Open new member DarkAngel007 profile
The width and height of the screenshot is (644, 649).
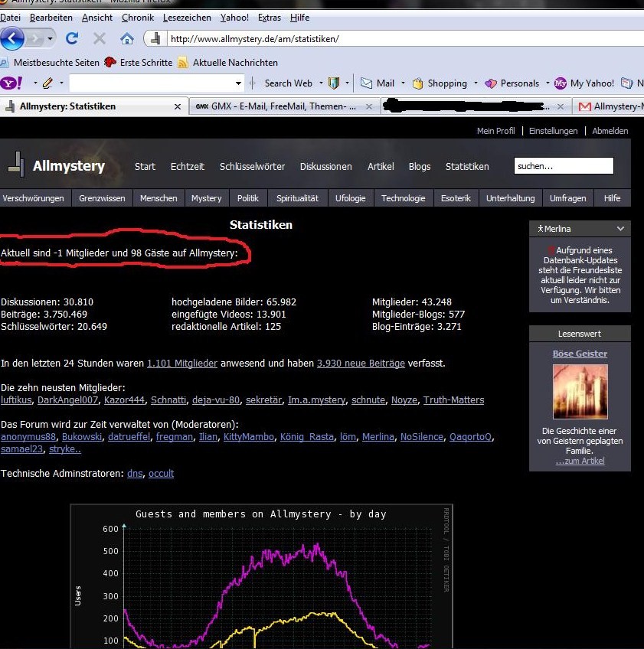tap(68, 400)
